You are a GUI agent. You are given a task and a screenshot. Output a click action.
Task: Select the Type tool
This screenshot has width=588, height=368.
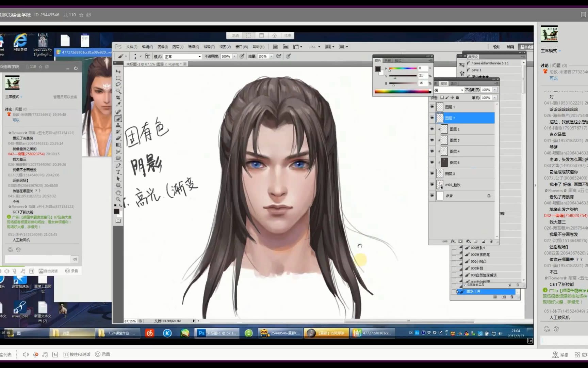tap(118, 172)
